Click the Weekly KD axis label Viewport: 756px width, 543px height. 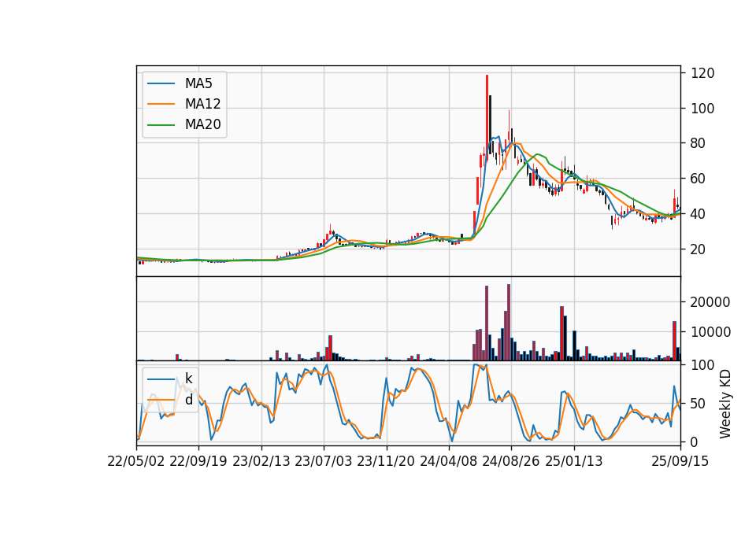tap(724, 404)
